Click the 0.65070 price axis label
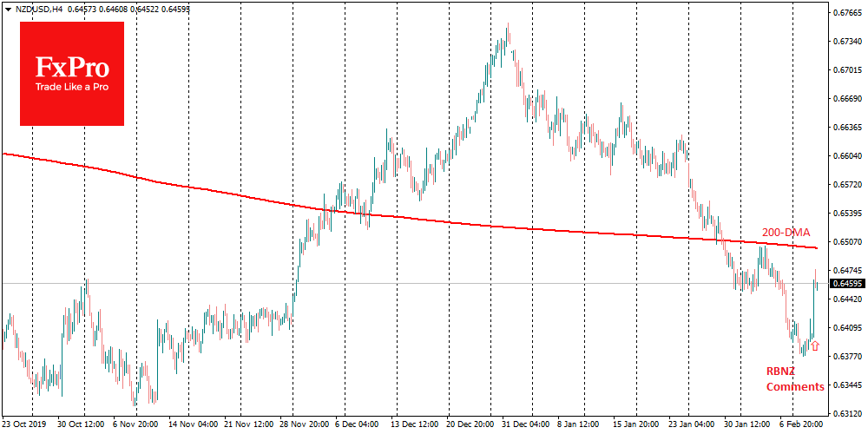 (847, 241)
